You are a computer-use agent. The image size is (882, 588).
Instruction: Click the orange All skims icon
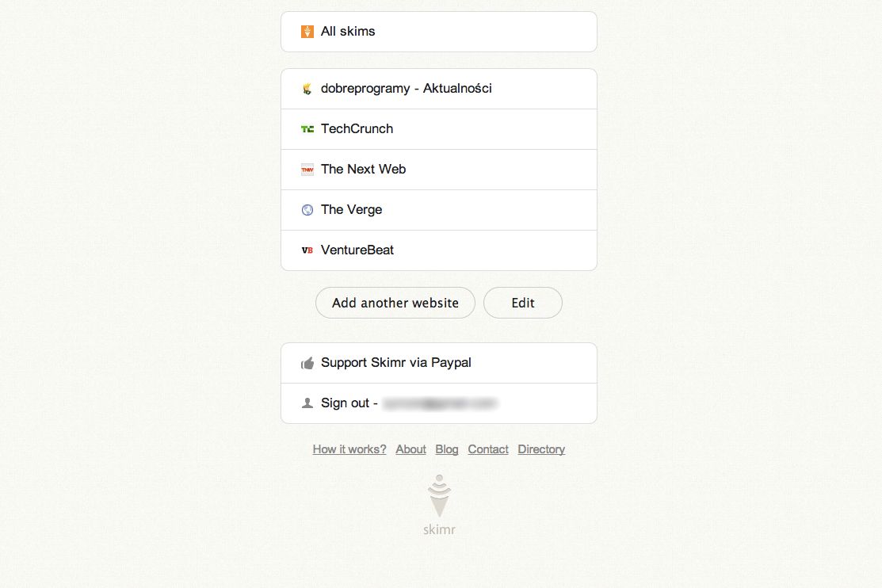tap(307, 32)
